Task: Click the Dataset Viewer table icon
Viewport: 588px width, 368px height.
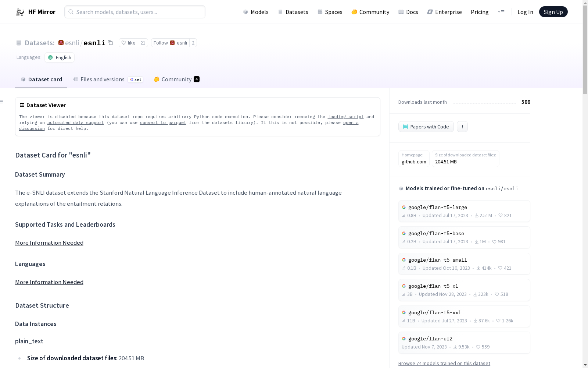Action: tap(22, 105)
